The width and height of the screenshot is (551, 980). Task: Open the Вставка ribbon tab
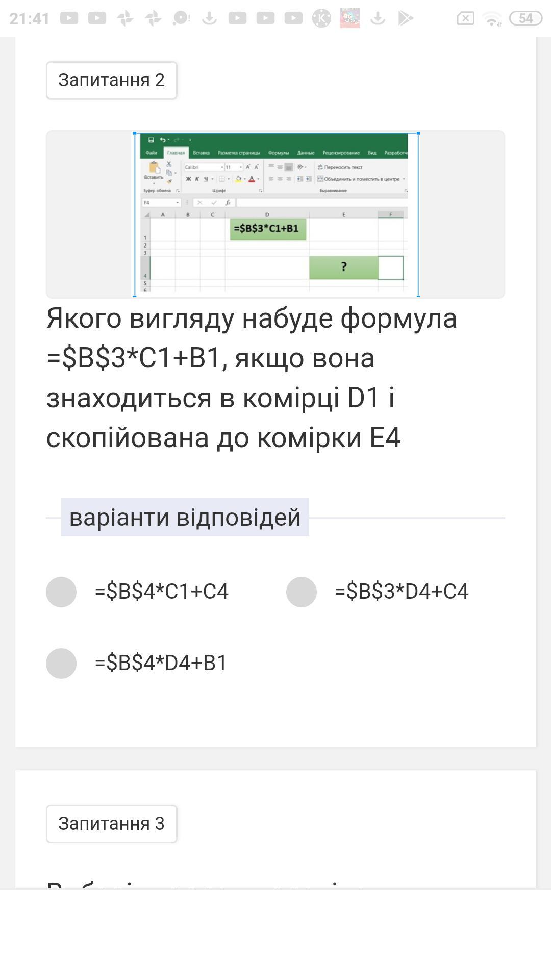[201, 153]
